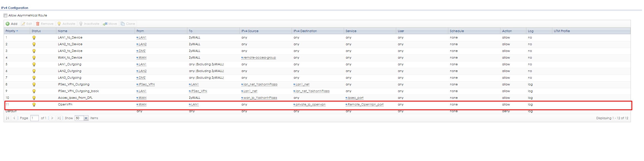The height and width of the screenshot is (161, 644).
Task: Select the OpenVPn rule name
Action: tap(65, 104)
